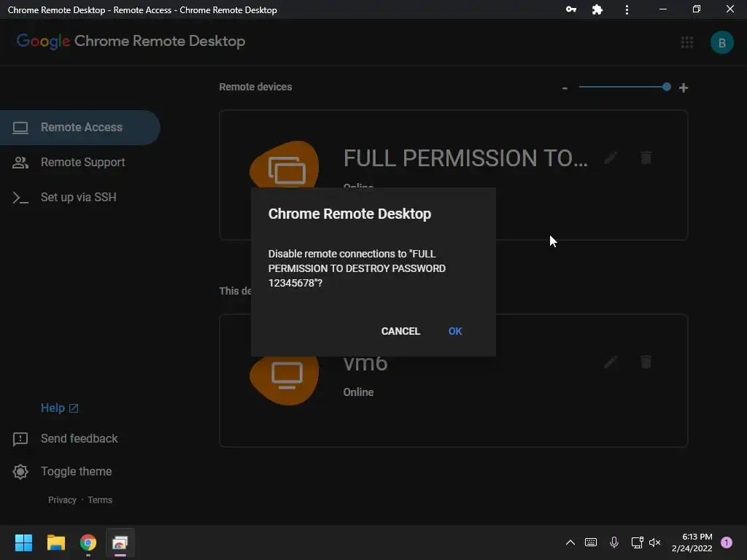Open File Explorer from the taskbar

click(x=55, y=542)
